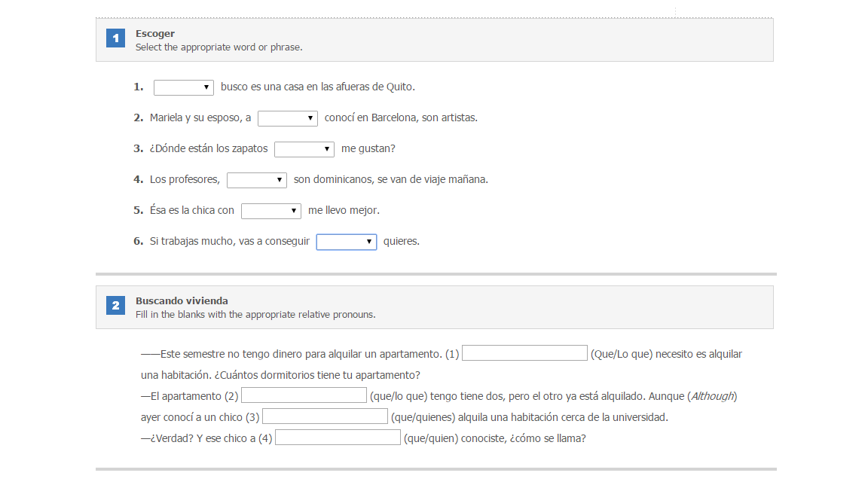Click blank (3) before "(que/quienes)"
The height and width of the screenshot is (488, 868).
(325, 416)
